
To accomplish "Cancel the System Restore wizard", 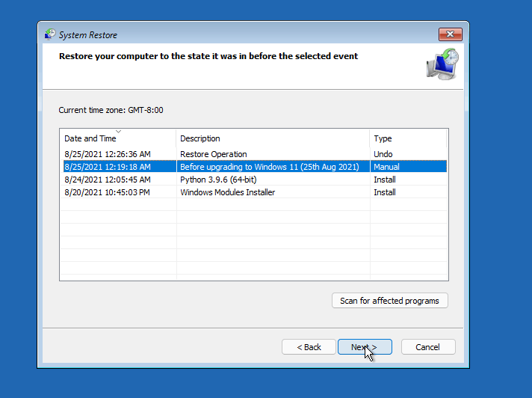I will [427, 347].
